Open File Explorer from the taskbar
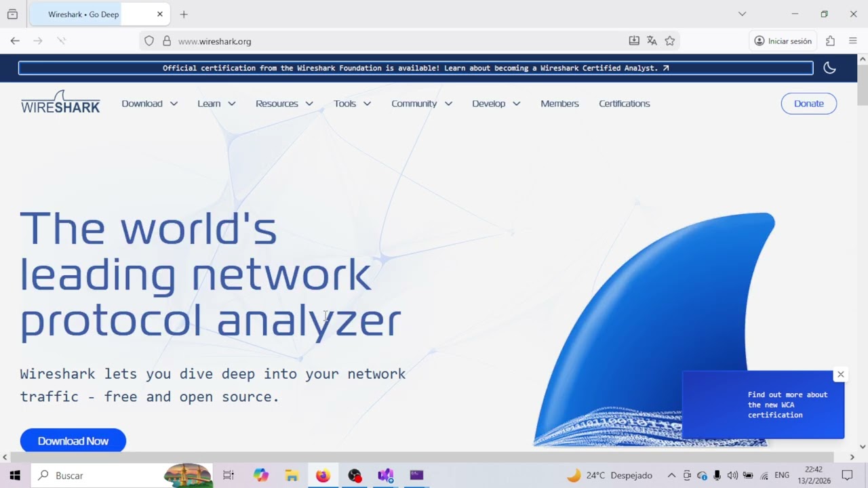The image size is (868, 488). pyautogui.click(x=292, y=475)
